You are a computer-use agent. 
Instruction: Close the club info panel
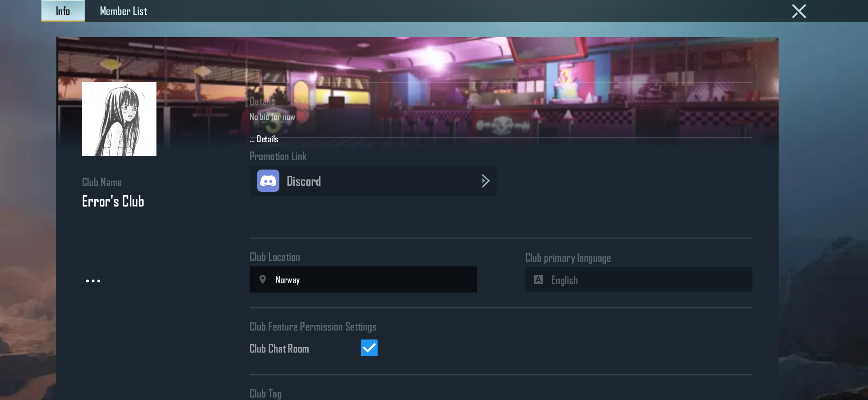(798, 11)
